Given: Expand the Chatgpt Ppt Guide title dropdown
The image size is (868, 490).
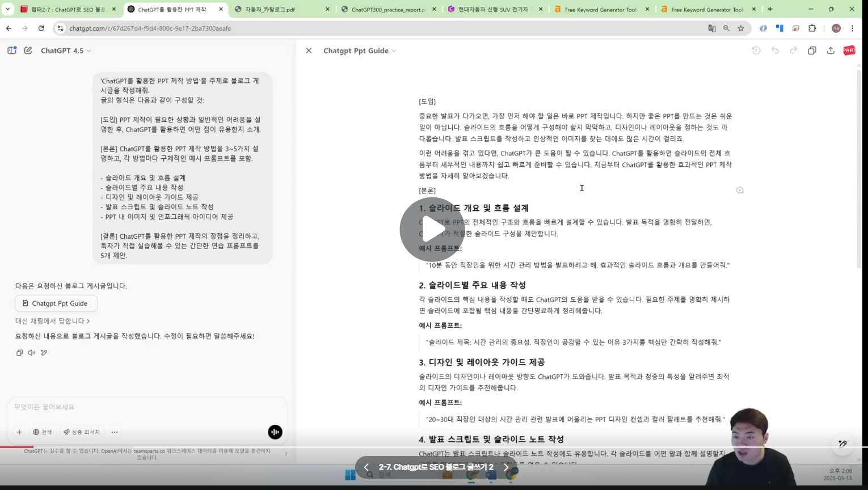Looking at the screenshot, I should tap(360, 50).
